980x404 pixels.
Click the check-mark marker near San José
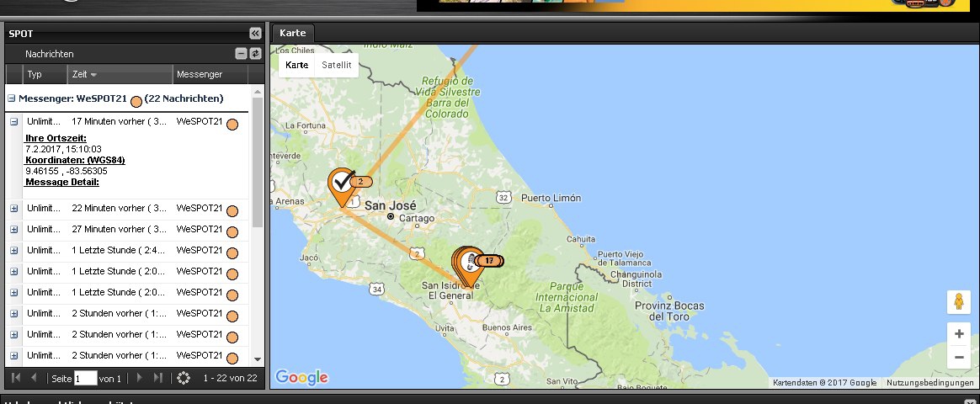(x=341, y=183)
